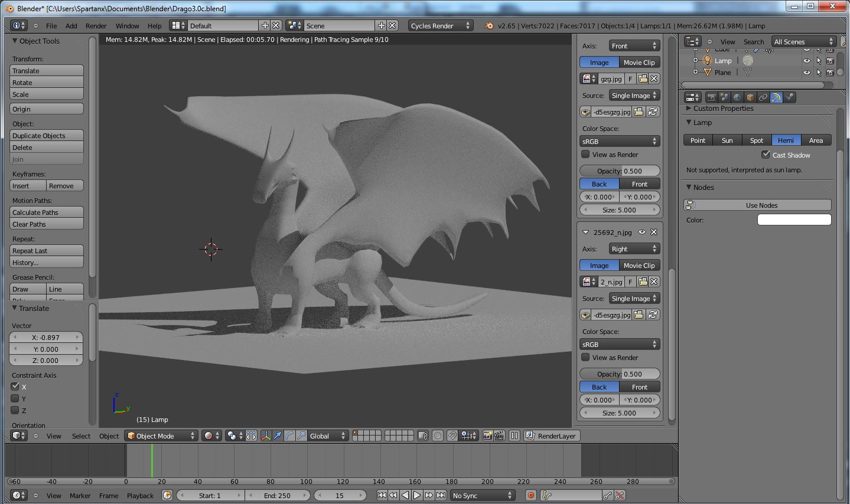Toggle Lamp selectability cursor icon in Outliner
850x504 pixels.
819,60
